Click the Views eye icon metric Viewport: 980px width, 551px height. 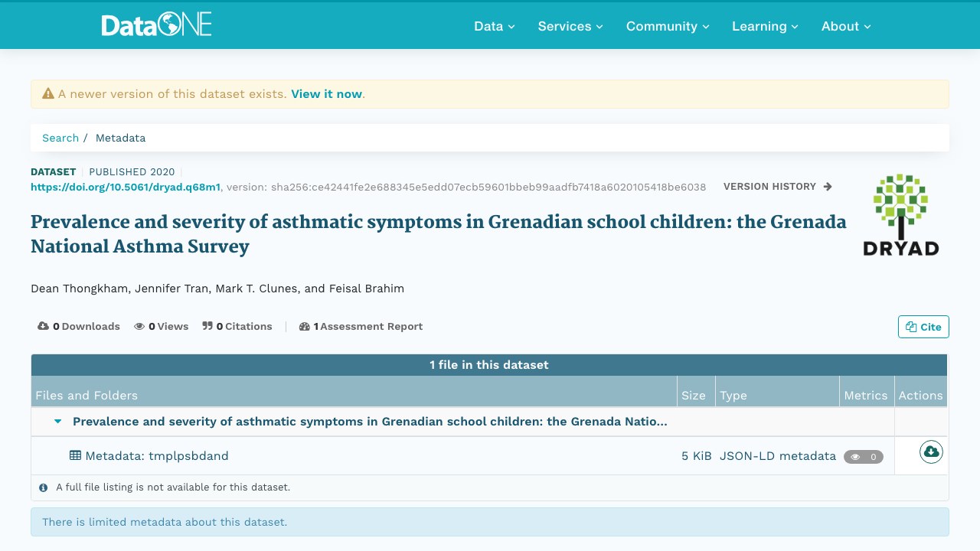[x=139, y=326]
